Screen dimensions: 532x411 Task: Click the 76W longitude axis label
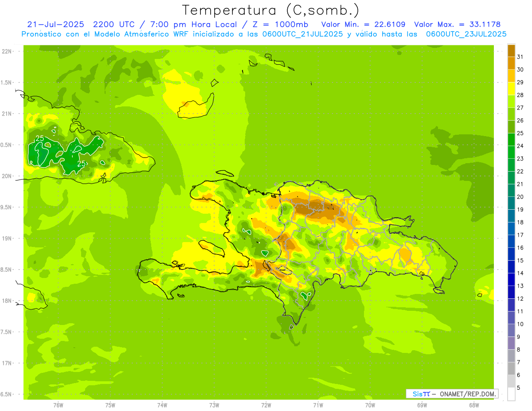(58, 405)
